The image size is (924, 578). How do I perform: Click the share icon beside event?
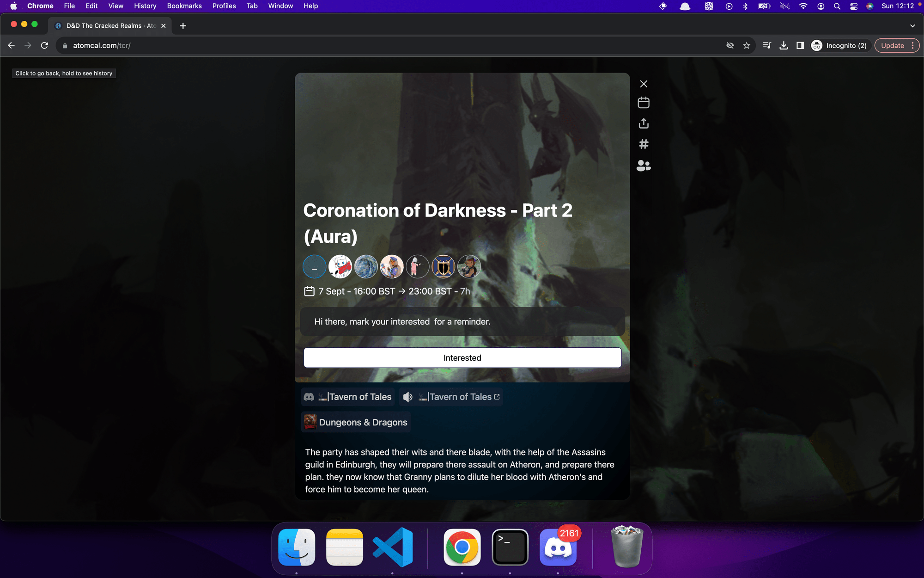(x=644, y=123)
